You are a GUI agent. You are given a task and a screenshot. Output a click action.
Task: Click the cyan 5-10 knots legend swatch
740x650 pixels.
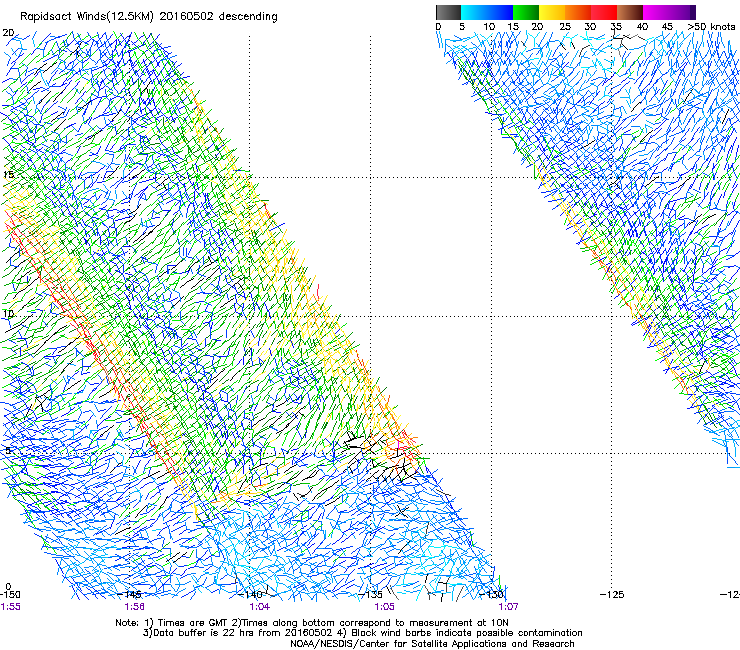[474, 12]
